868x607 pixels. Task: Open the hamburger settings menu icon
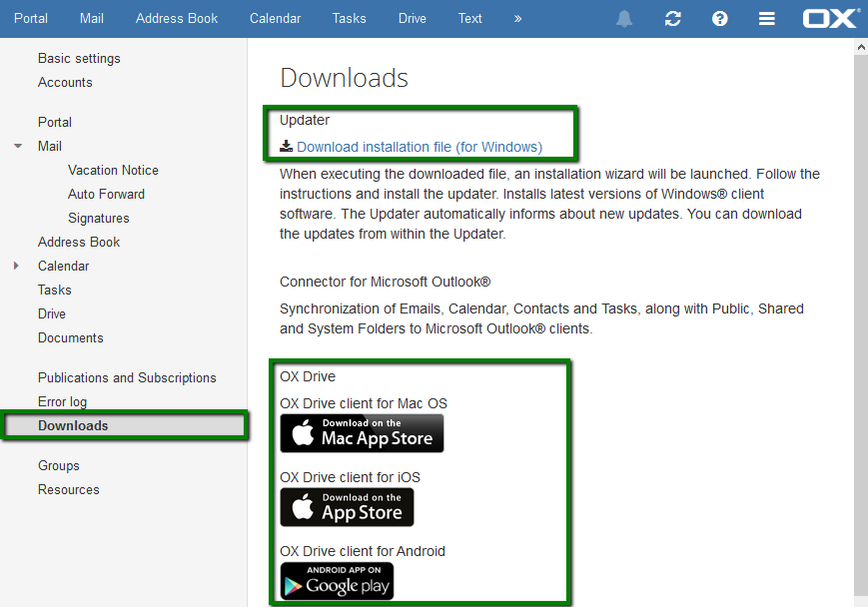coord(767,19)
